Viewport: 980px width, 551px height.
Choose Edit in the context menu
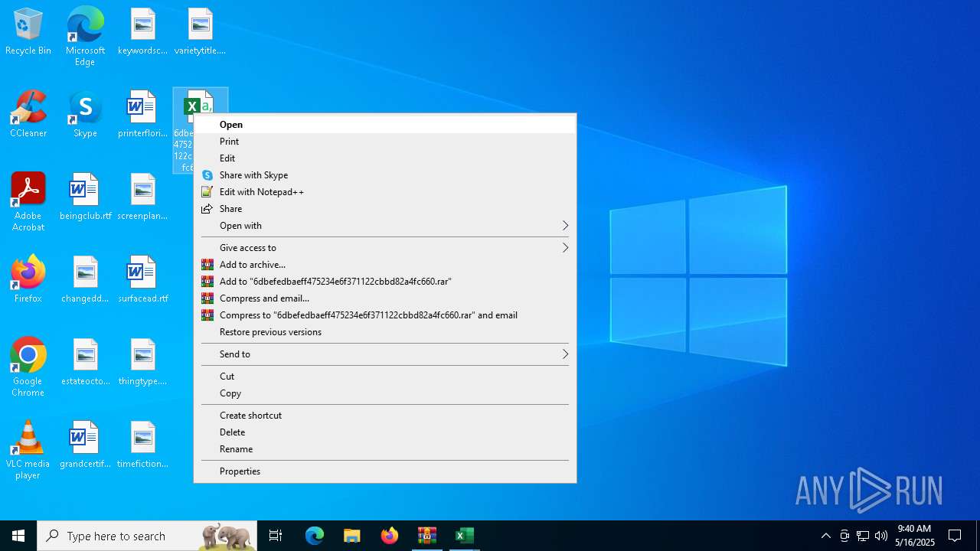pos(385,158)
